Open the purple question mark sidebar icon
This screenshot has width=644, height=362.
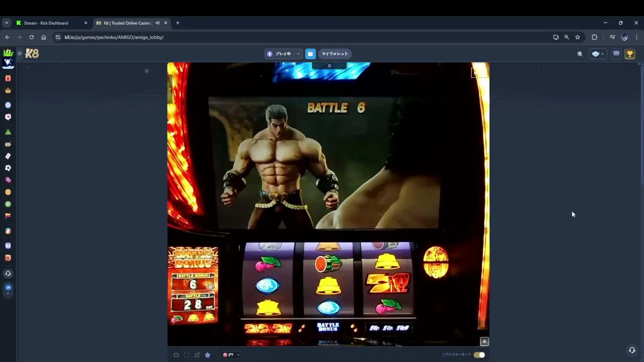[x=8, y=246]
